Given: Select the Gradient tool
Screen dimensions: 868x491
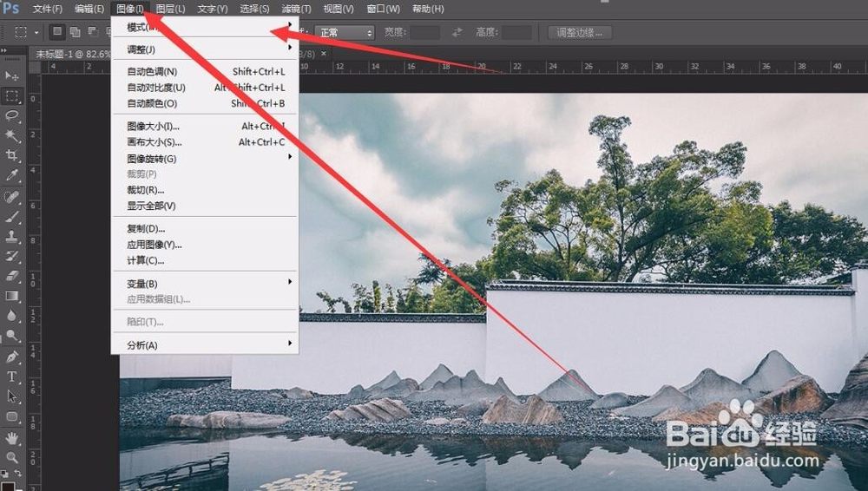Looking at the screenshot, I should (11, 296).
